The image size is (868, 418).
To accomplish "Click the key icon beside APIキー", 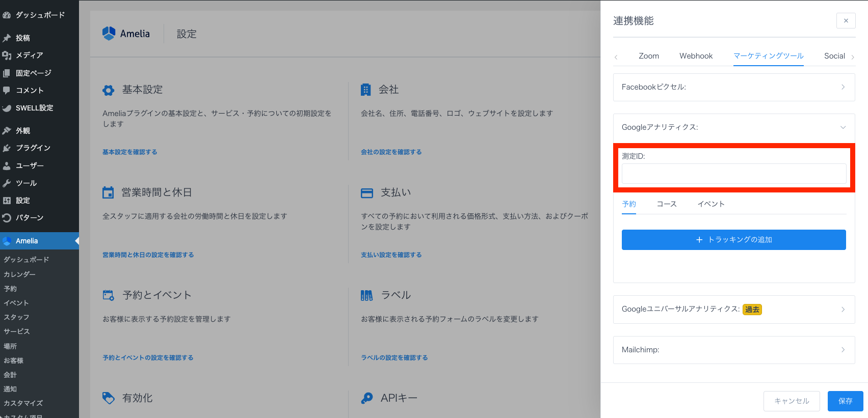I will click(366, 398).
